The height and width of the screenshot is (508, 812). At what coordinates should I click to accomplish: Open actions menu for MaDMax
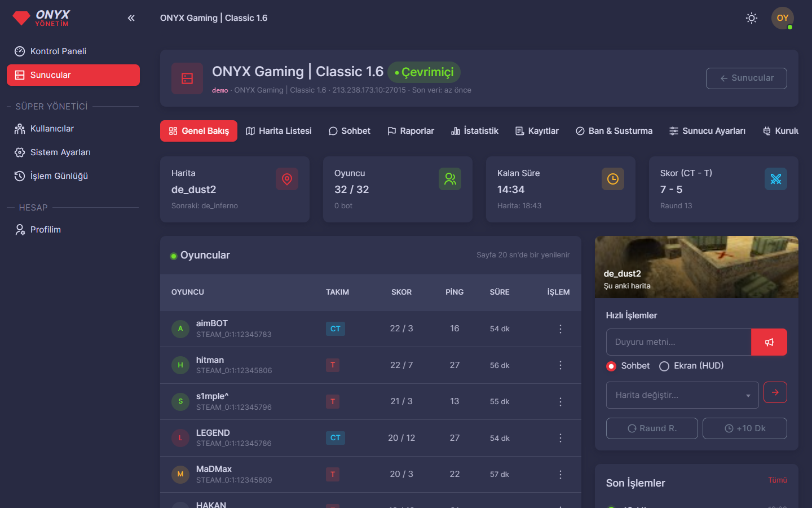(561, 475)
